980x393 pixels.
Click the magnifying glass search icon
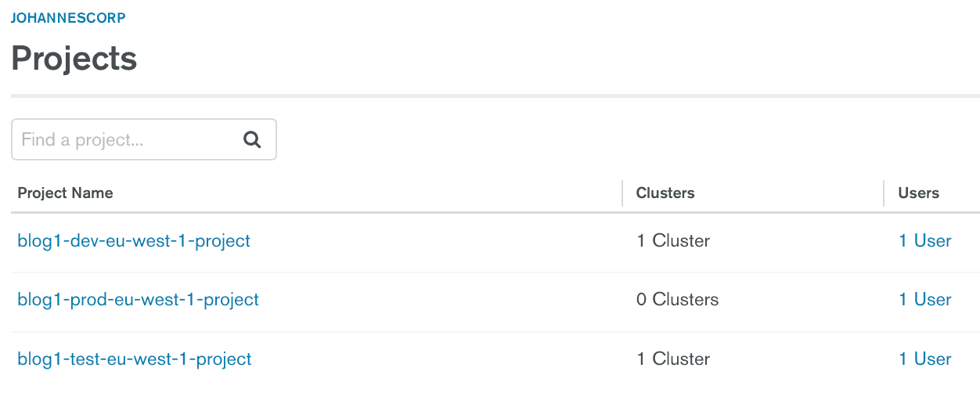point(252,140)
